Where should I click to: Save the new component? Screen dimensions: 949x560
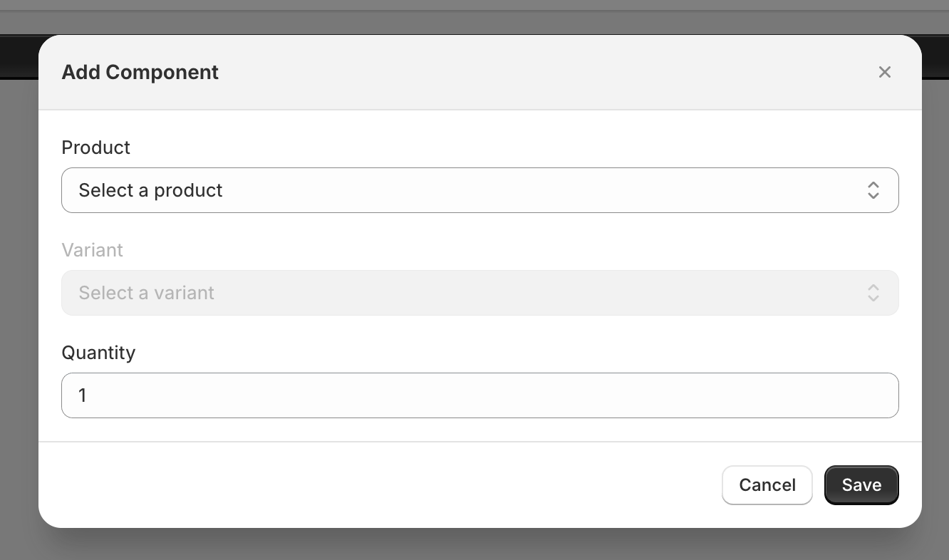pyautogui.click(x=861, y=485)
